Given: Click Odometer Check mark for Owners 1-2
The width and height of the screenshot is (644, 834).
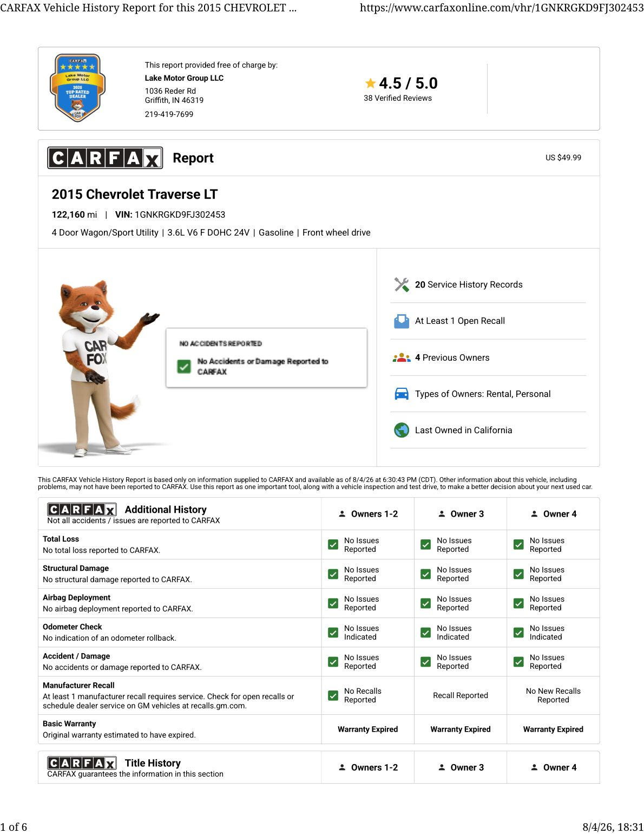Looking at the screenshot, I should click(333, 633).
